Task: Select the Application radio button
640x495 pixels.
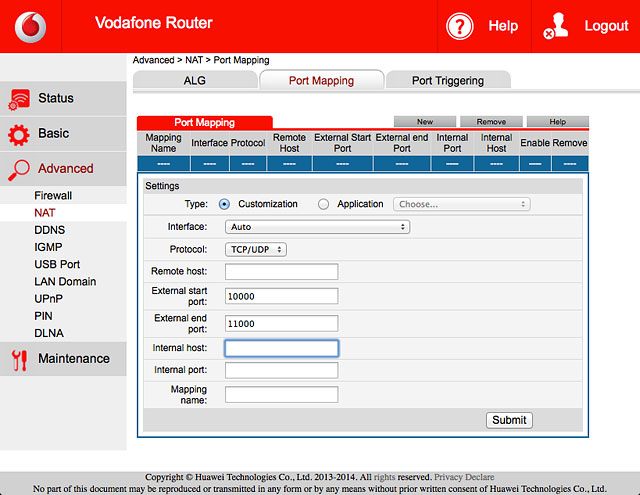Action: 323,204
